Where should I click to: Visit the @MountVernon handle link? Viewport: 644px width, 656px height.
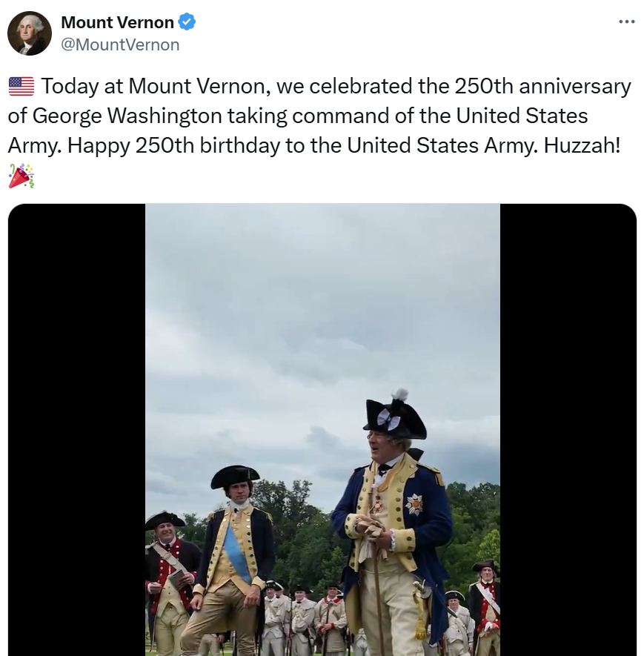(120, 44)
